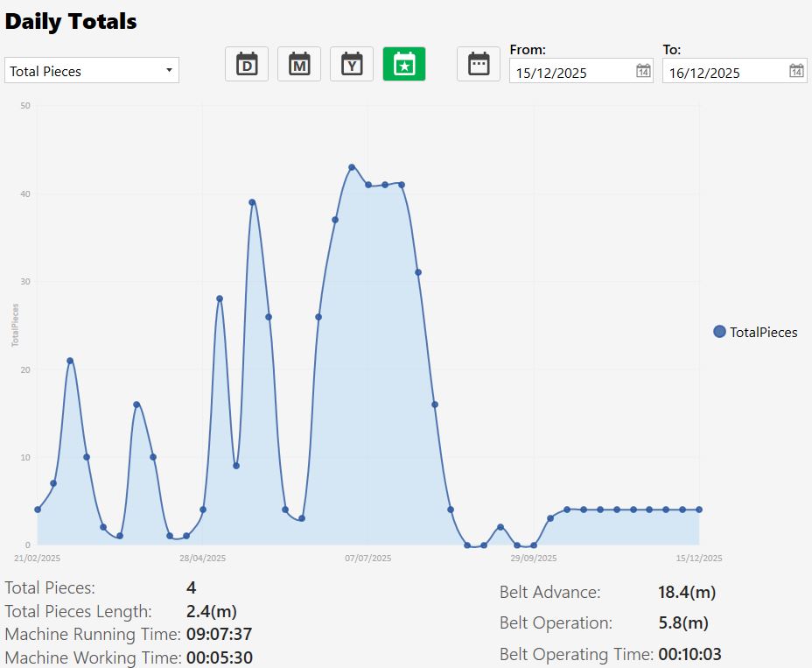Click the Machine Running Time label
The height and width of the screenshot is (668, 812).
tap(93, 635)
